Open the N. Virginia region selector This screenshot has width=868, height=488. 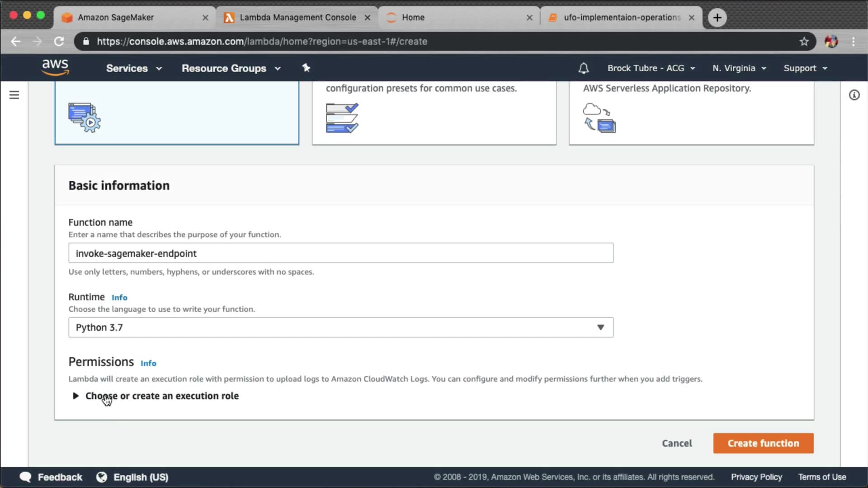(x=739, y=68)
